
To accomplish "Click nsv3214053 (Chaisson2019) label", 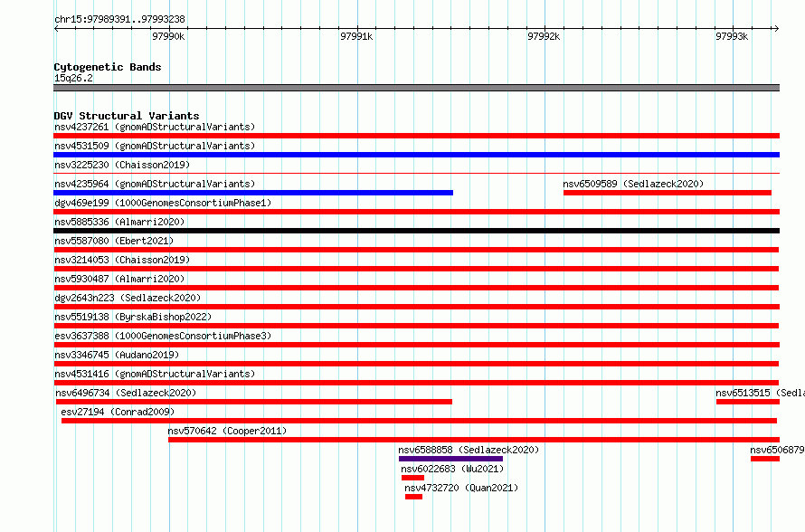I will (122, 260).
